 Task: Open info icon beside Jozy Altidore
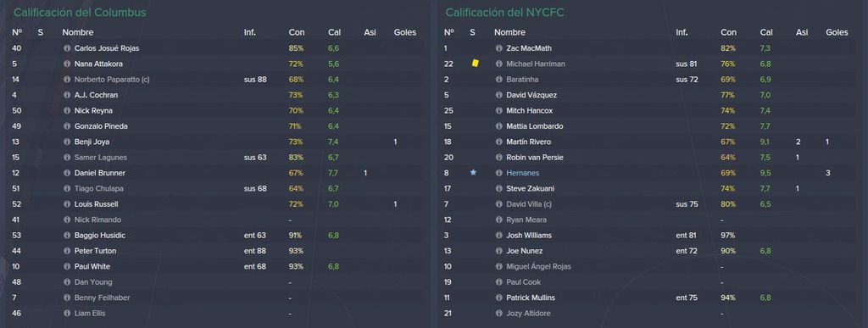click(x=499, y=314)
